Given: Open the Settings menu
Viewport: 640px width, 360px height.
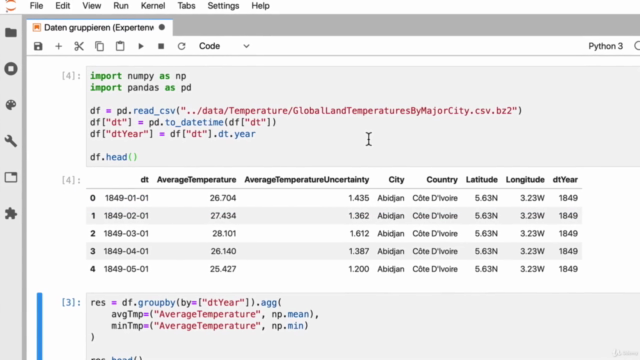Looking at the screenshot, I should tap(223, 6).
